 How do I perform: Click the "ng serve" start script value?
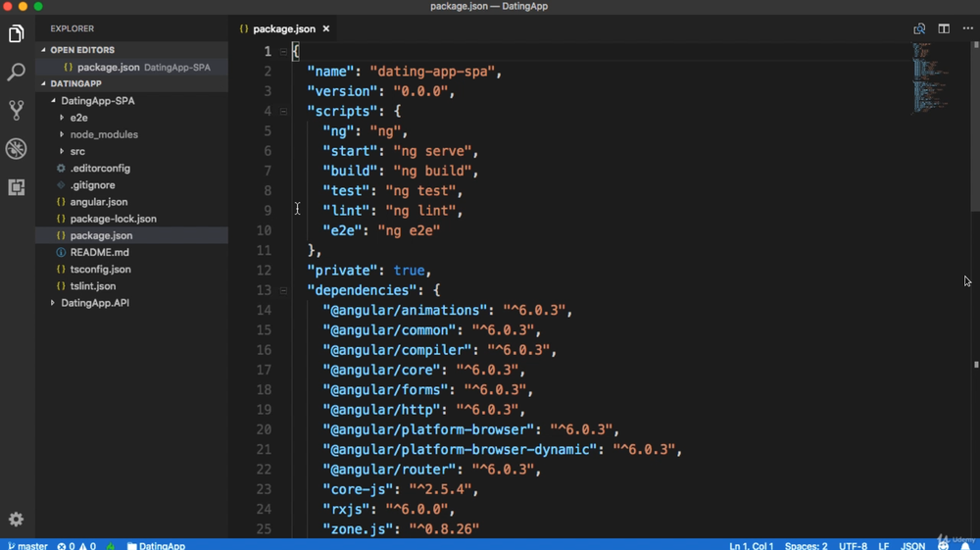(432, 151)
